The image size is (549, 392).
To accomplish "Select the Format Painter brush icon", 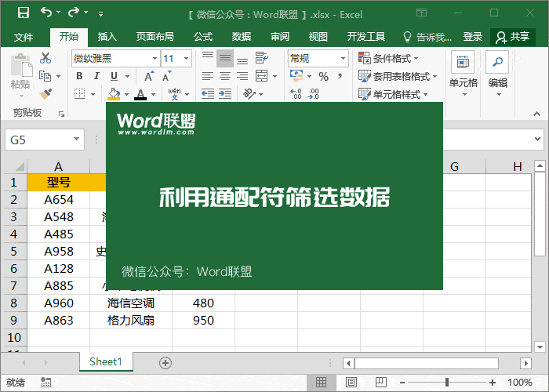I will click(x=45, y=94).
